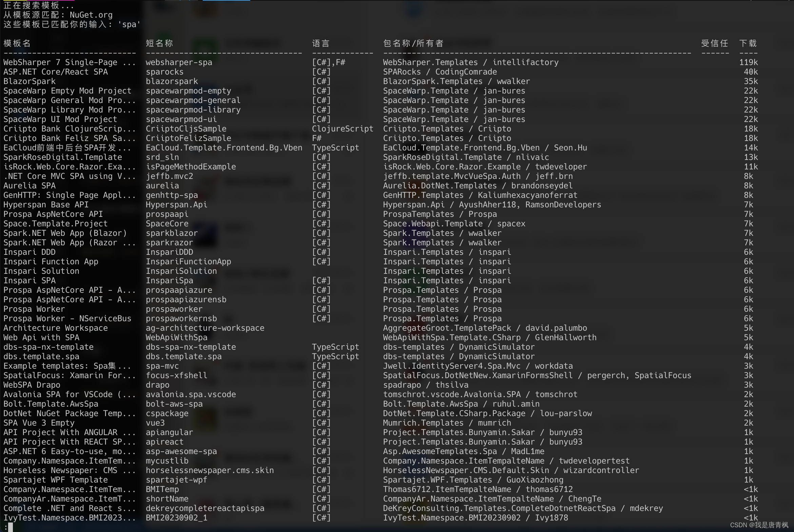Click the ClojureScript language entry
This screenshot has height=532, width=794.
[342, 129]
